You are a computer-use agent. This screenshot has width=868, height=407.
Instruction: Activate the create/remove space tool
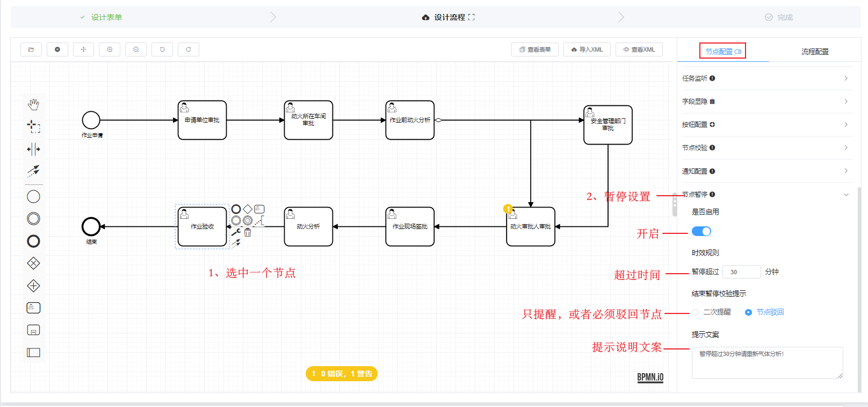point(33,149)
